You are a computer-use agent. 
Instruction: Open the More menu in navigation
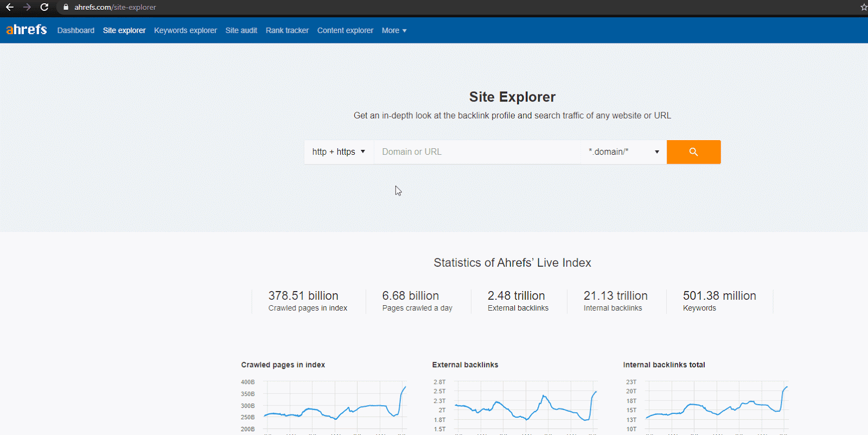(x=394, y=30)
